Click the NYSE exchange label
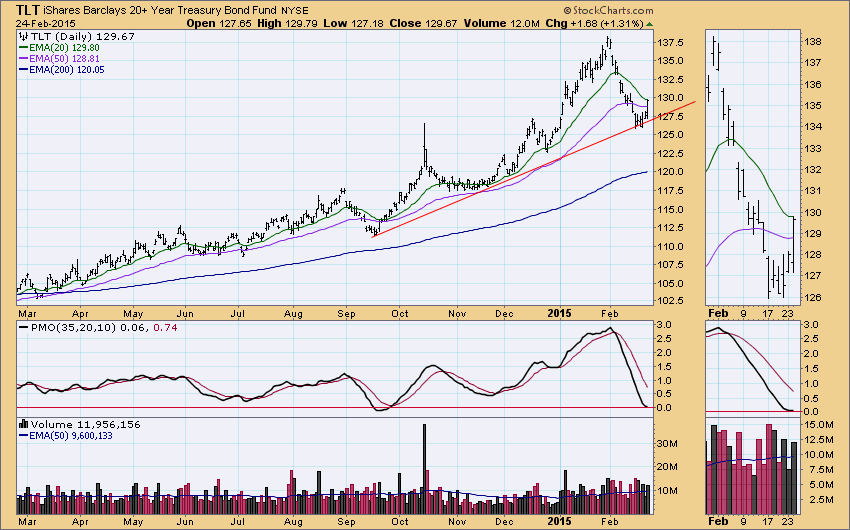This screenshot has height=530, width=850. tap(294, 11)
